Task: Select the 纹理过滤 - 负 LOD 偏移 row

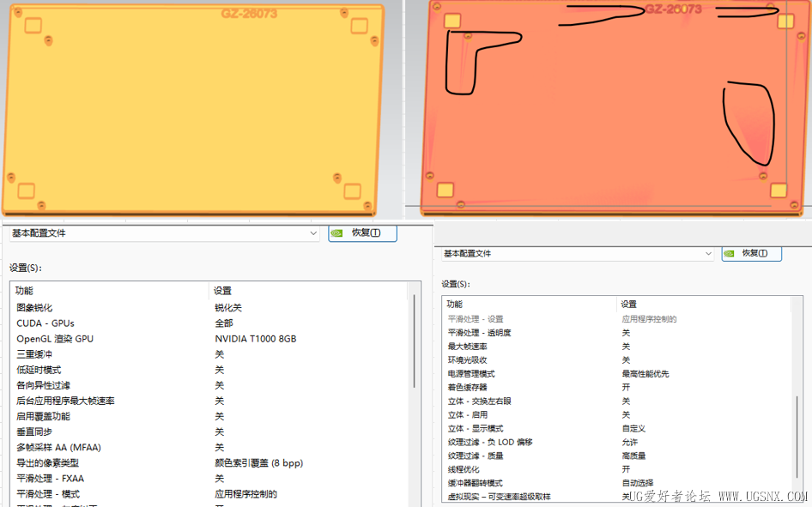Action: (x=617, y=443)
